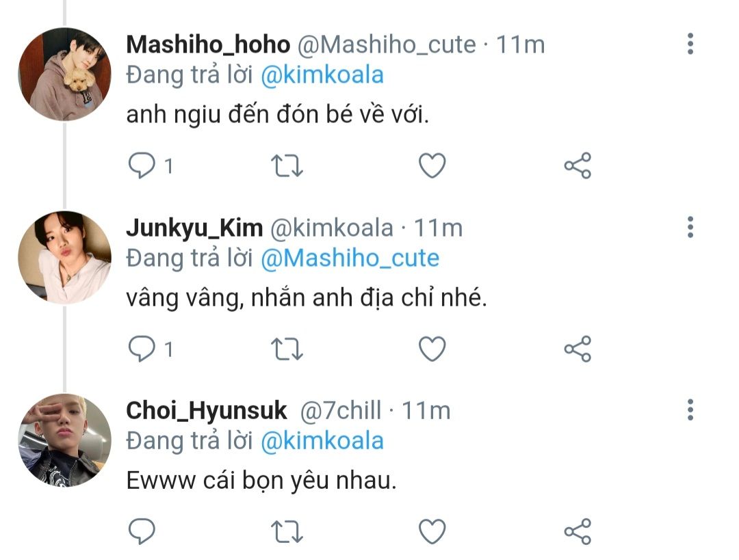
Task: Reply to Choi_Hyunsuk's tweet
Action: pos(142,531)
